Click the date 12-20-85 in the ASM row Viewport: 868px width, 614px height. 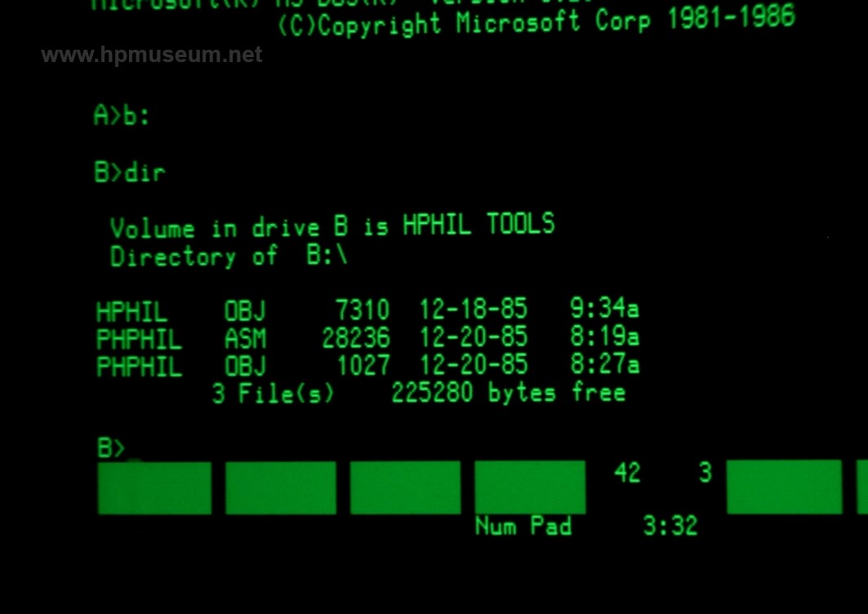[474, 336]
